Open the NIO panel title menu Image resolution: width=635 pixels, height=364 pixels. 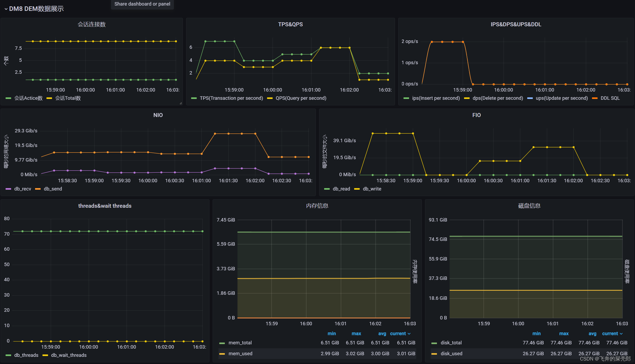158,115
